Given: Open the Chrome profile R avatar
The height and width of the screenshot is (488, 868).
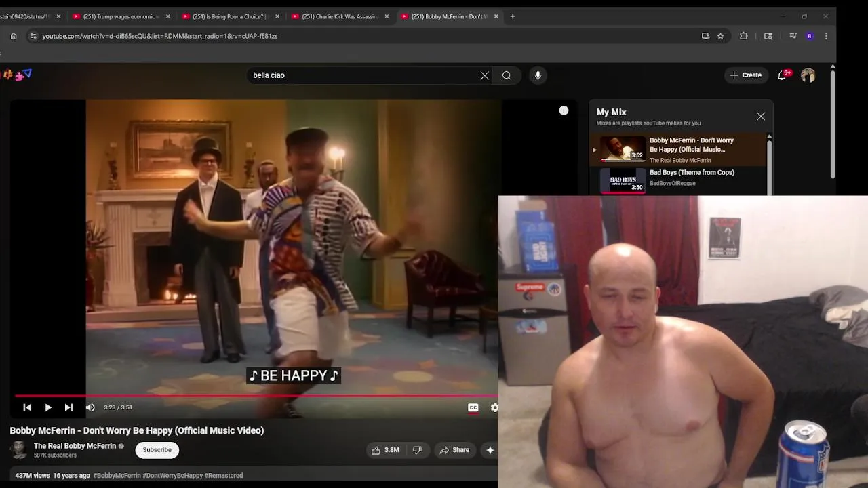Looking at the screenshot, I should pyautogui.click(x=810, y=36).
